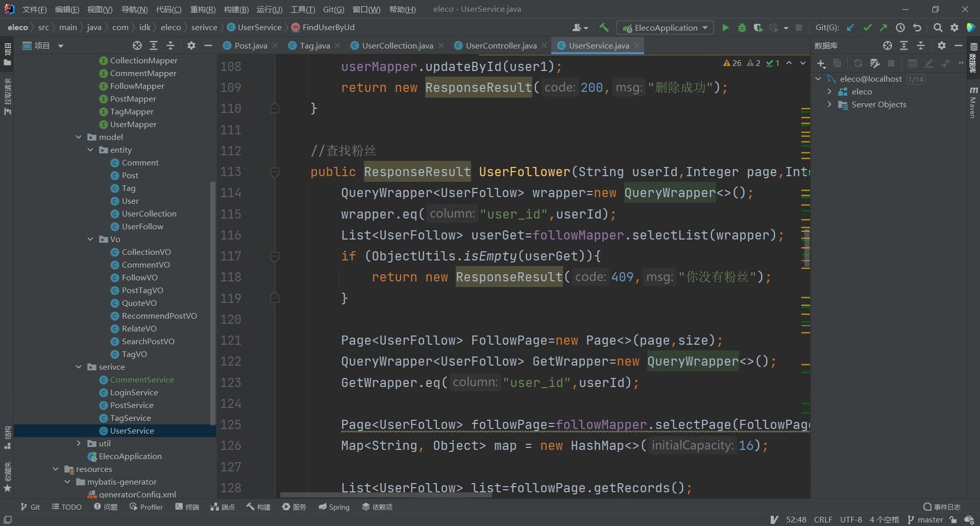Refresh database icon in database toolbar
This screenshot has width=980, height=526.
(x=857, y=63)
